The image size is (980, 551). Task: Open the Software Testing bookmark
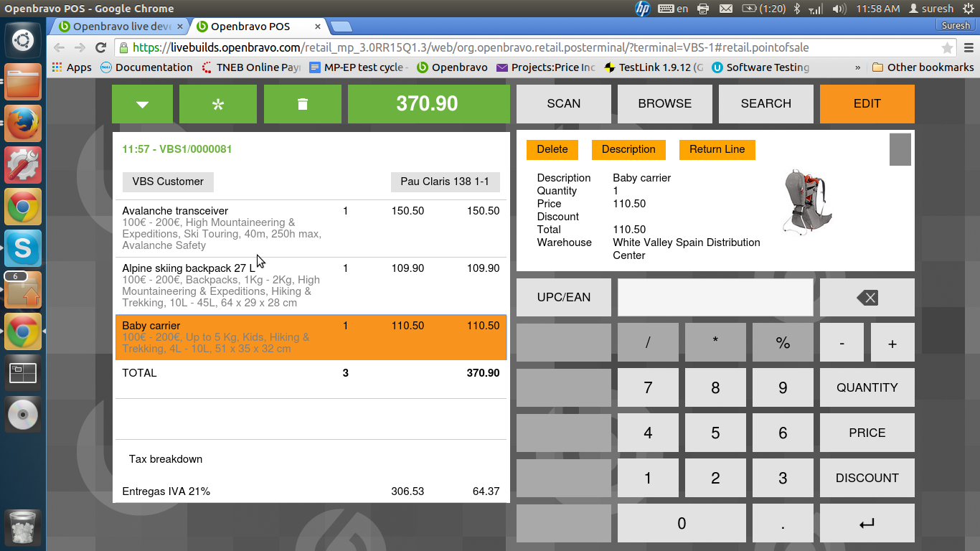pos(760,67)
